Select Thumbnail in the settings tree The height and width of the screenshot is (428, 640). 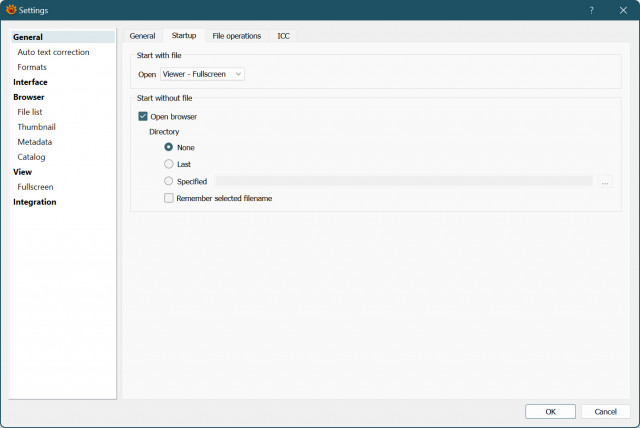(x=36, y=127)
